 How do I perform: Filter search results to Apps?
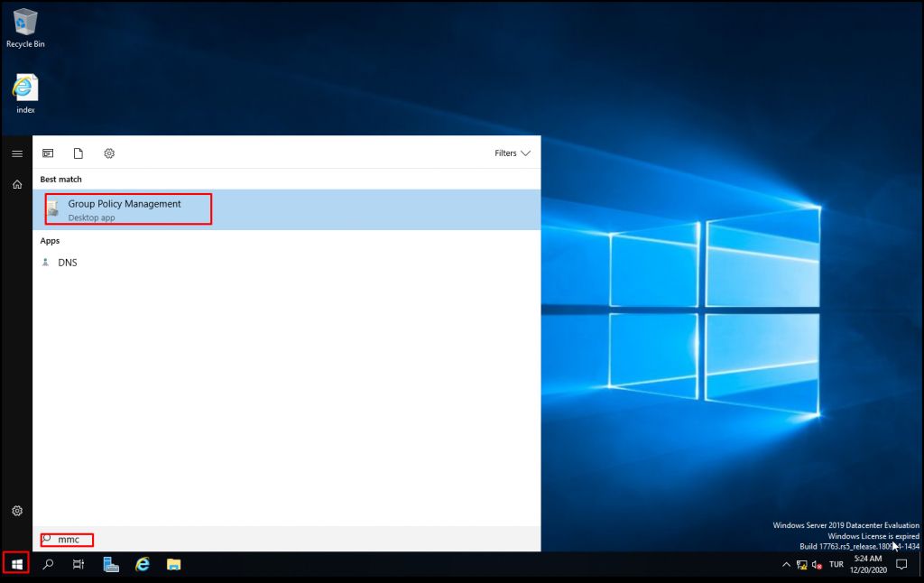click(x=48, y=153)
